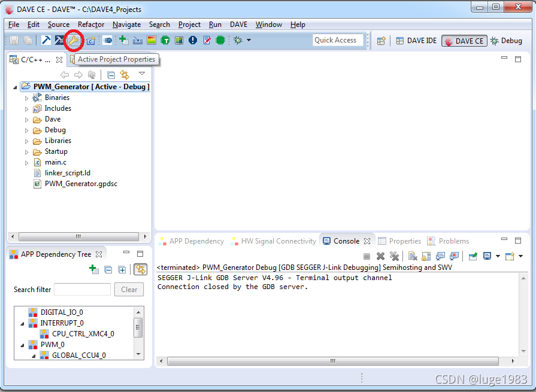
Task: Open the Refactor menu
Action: coord(91,25)
